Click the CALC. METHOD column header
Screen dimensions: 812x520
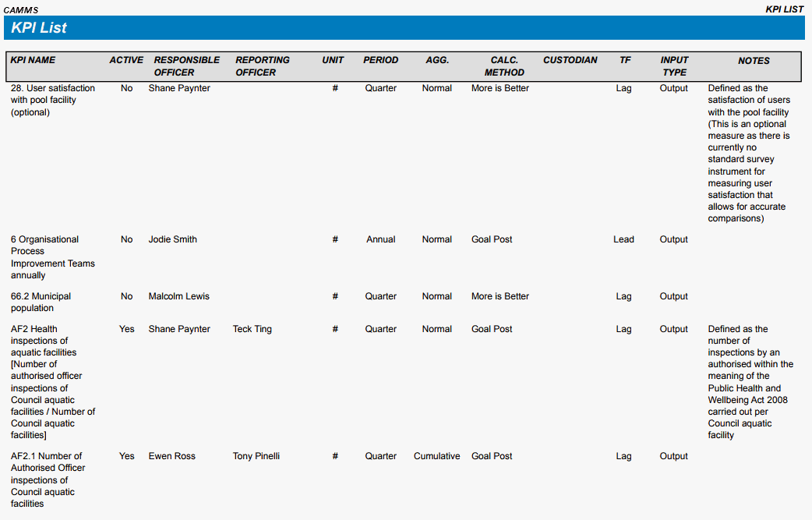(x=504, y=66)
